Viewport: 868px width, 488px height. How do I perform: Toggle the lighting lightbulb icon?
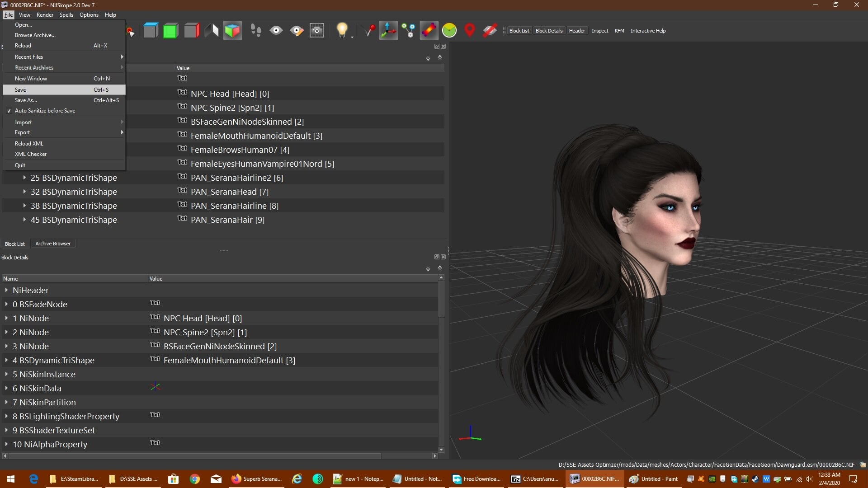pyautogui.click(x=342, y=31)
